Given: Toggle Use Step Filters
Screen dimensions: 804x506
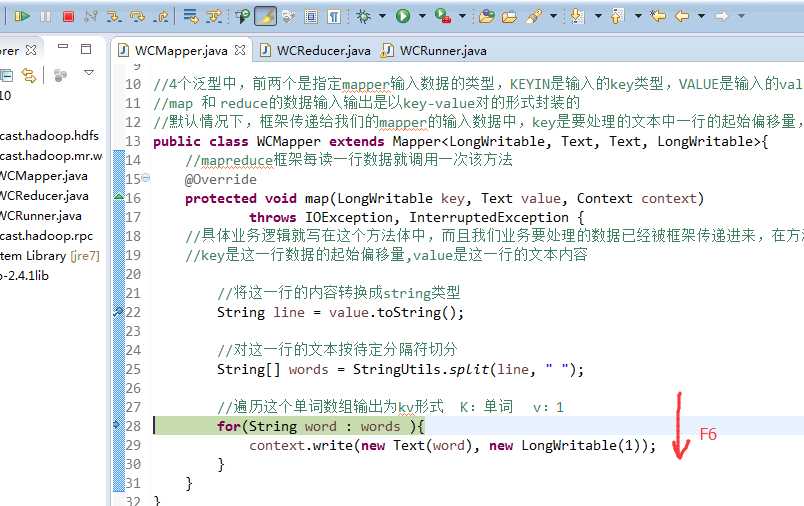Looking at the screenshot, I should pyautogui.click(x=214, y=16).
